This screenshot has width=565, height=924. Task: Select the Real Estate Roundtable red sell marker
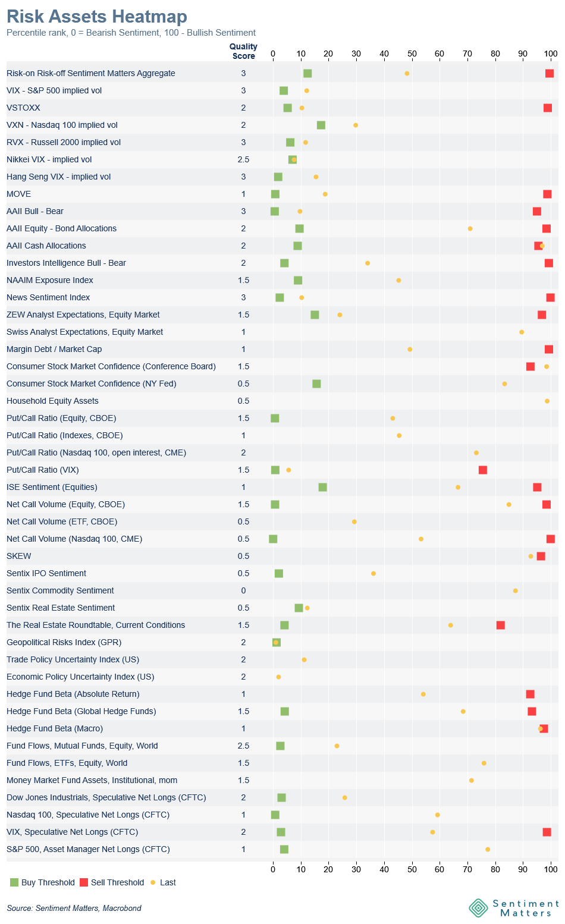[501, 626]
